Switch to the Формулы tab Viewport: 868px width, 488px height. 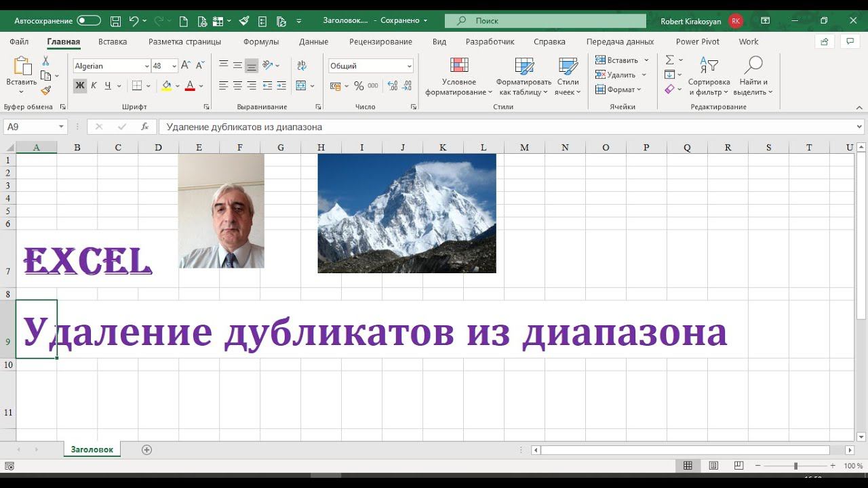(x=261, y=41)
